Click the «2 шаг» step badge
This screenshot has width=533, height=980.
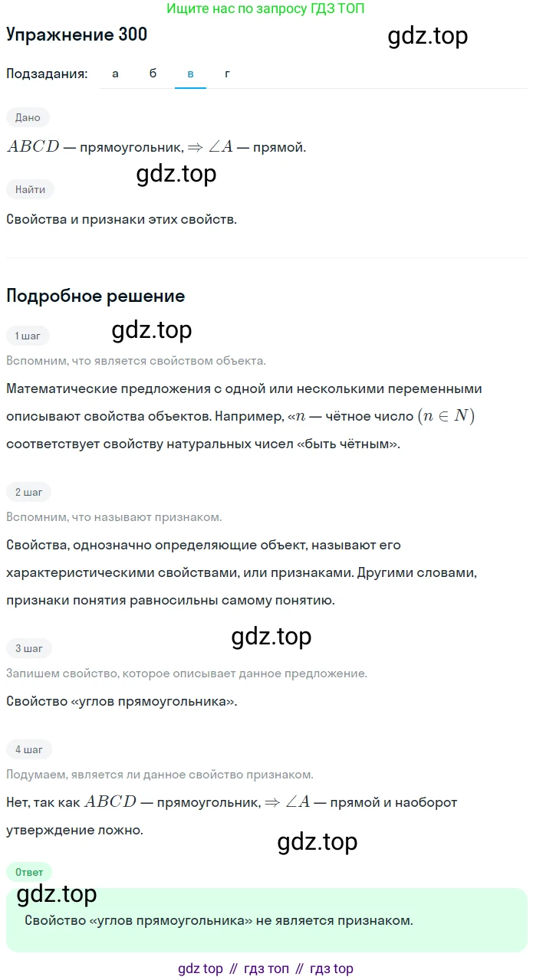28,491
